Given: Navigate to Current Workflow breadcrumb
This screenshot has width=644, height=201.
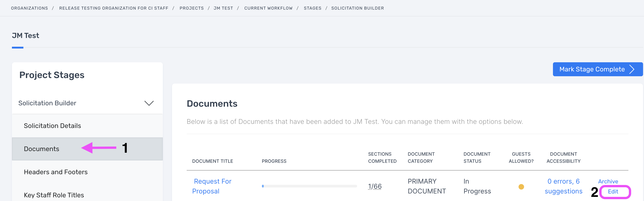Looking at the screenshot, I should pos(268,8).
